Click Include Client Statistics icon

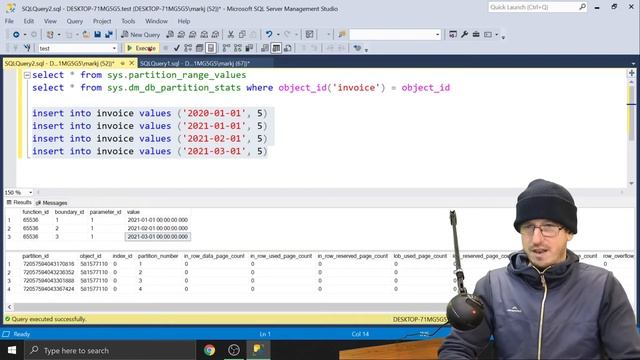249,48
